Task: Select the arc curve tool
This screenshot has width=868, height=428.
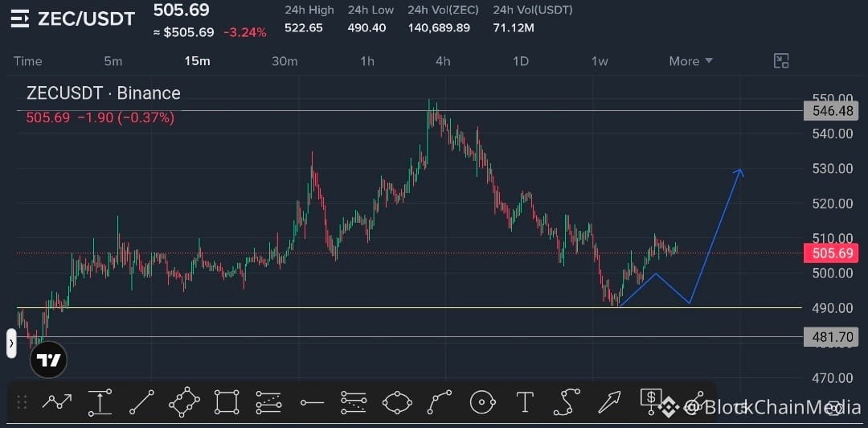Action: [x=440, y=402]
